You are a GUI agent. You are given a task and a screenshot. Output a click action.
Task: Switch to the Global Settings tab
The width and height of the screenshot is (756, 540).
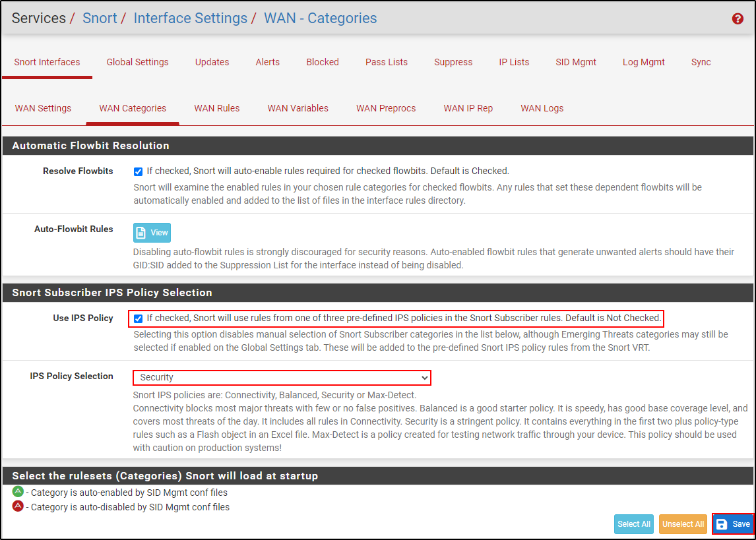tap(137, 62)
